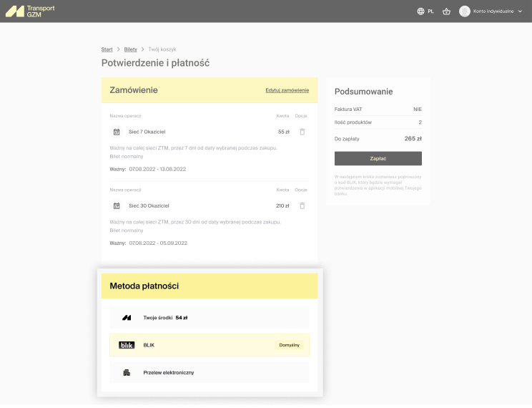532x408 pixels.
Task: Click the Transport GZM logo
Action: coord(30,11)
